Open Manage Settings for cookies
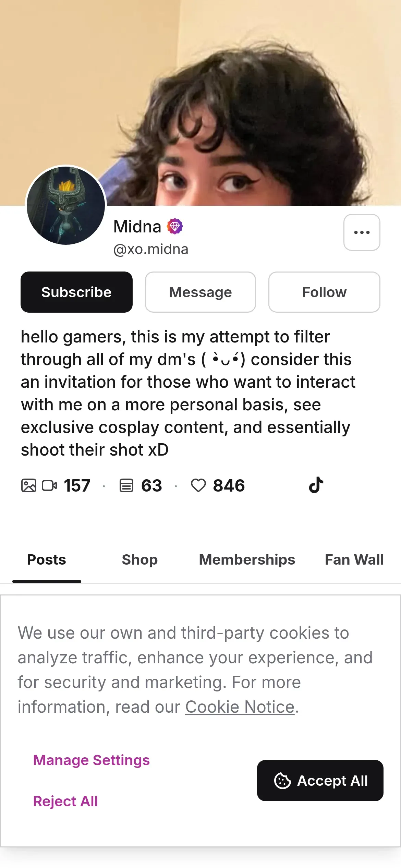Screen dimensions: 401x868 tap(92, 760)
